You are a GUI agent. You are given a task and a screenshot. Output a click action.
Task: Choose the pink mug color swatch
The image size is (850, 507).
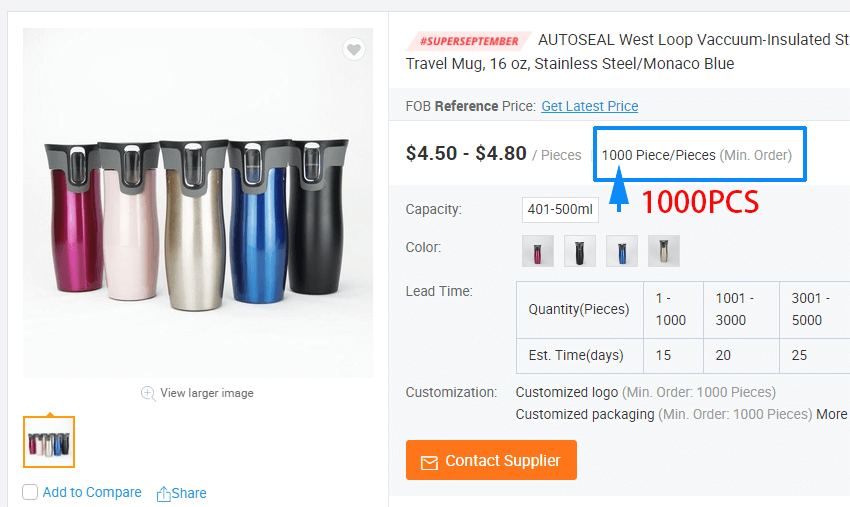[537, 251]
